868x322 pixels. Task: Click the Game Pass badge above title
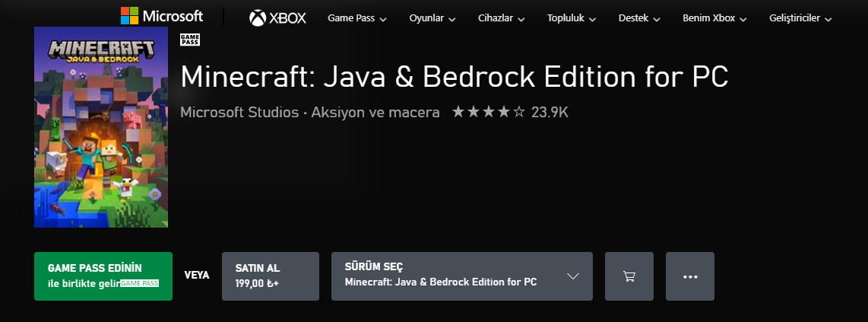click(x=190, y=40)
